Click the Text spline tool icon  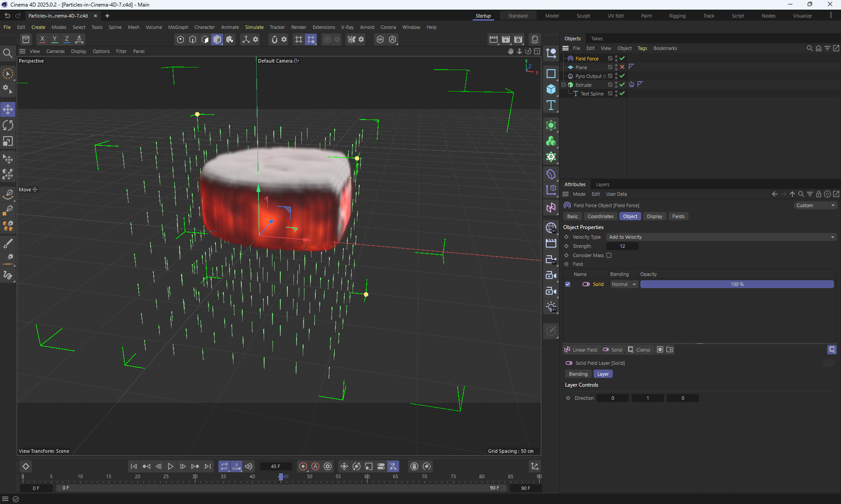point(551,106)
